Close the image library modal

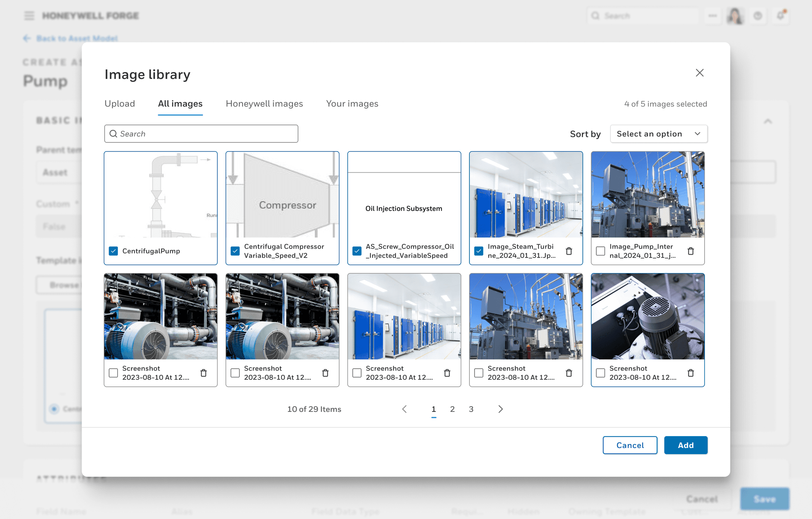coord(699,72)
